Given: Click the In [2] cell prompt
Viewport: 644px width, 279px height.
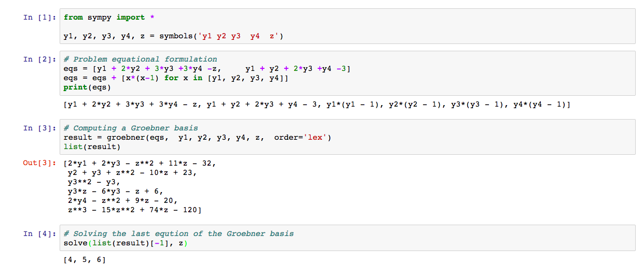Looking at the screenshot, I should click(x=40, y=60).
